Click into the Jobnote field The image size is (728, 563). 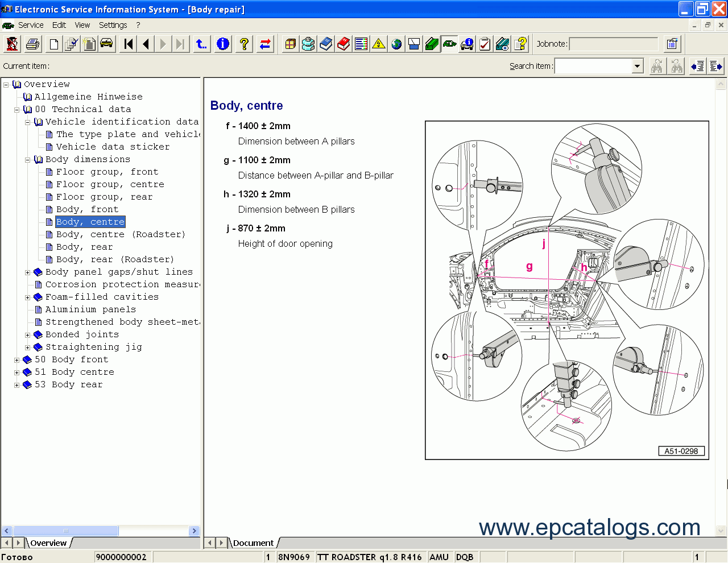click(x=613, y=44)
